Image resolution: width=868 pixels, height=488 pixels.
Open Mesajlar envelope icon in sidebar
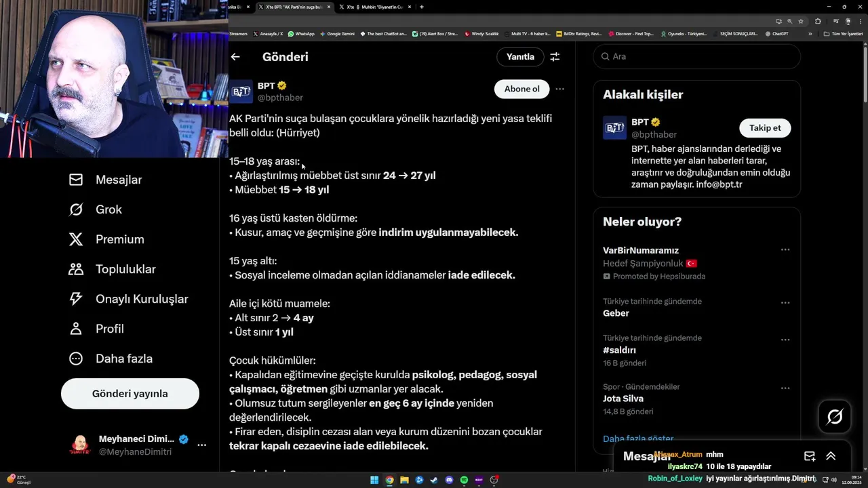coord(76,180)
